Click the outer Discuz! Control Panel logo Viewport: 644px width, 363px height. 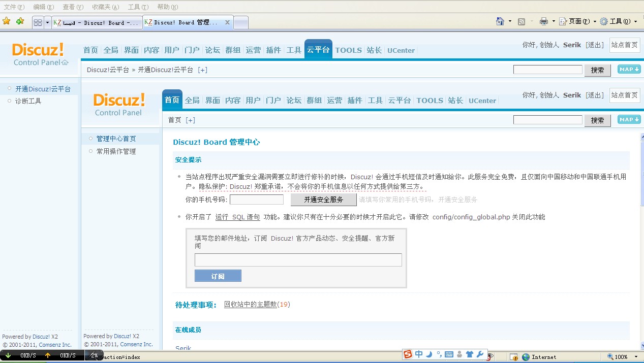40,54
